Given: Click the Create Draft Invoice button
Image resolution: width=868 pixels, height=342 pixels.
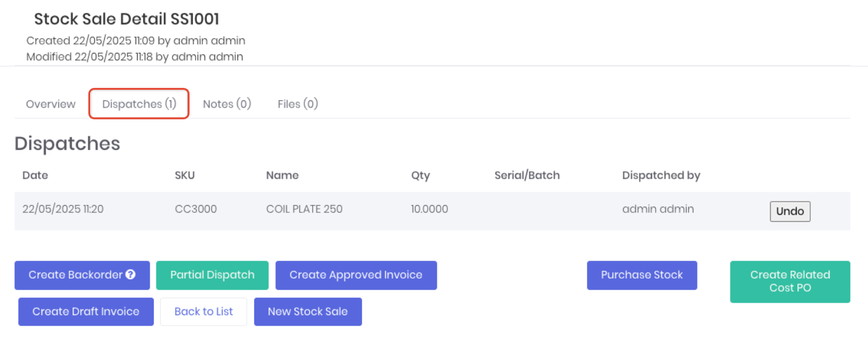Looking at the screenshot, I should pos(86,312).
